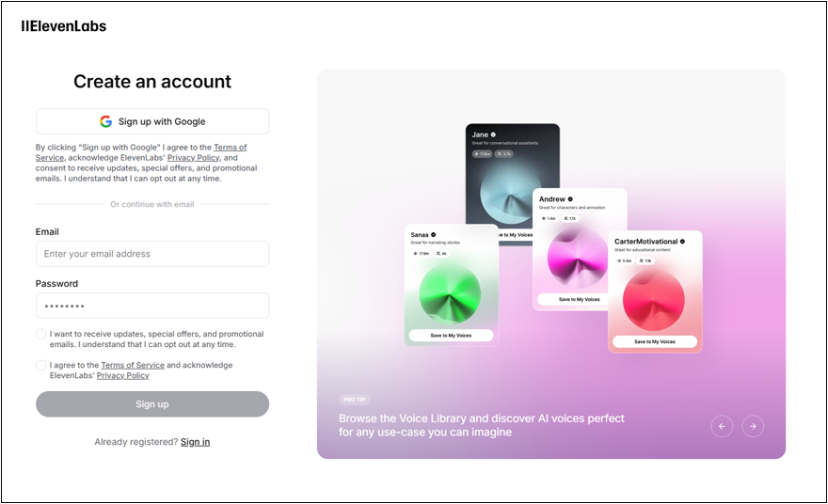Click the gray Sign up button
The height and width of the screenshot is (504, 828).
click(152, 403)
